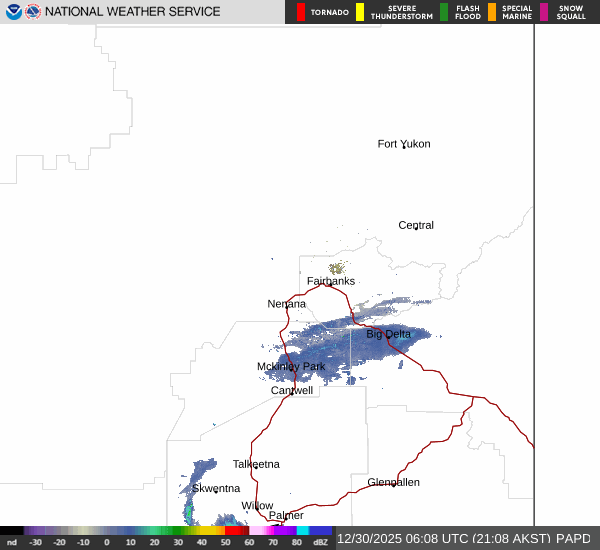Click the orange Special Marine swatch
Image resolution: width=600 pixels, height=550 pixels.
tap(491, 12)
